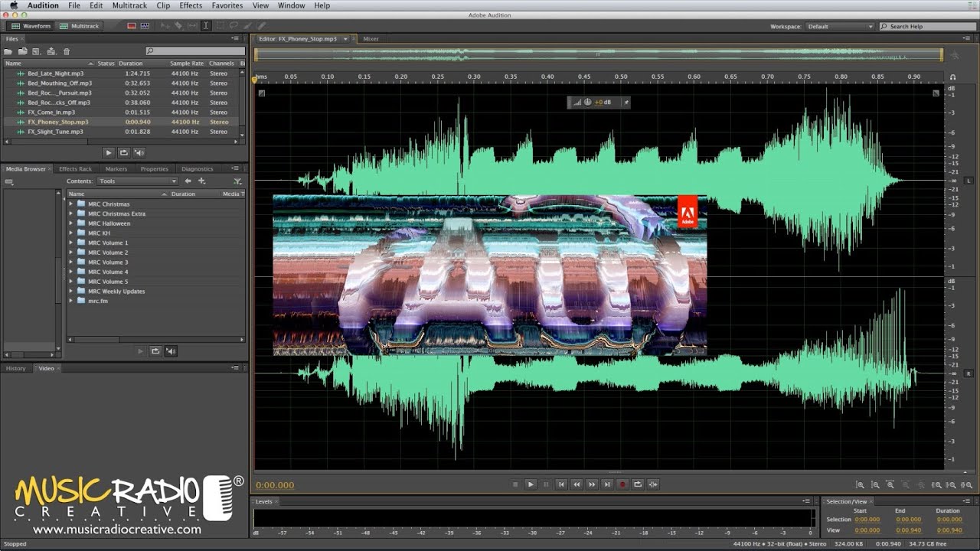Click the volume knob in the HUD overlay
Viewport: 980px width, 551px height.
coord(587,102)
